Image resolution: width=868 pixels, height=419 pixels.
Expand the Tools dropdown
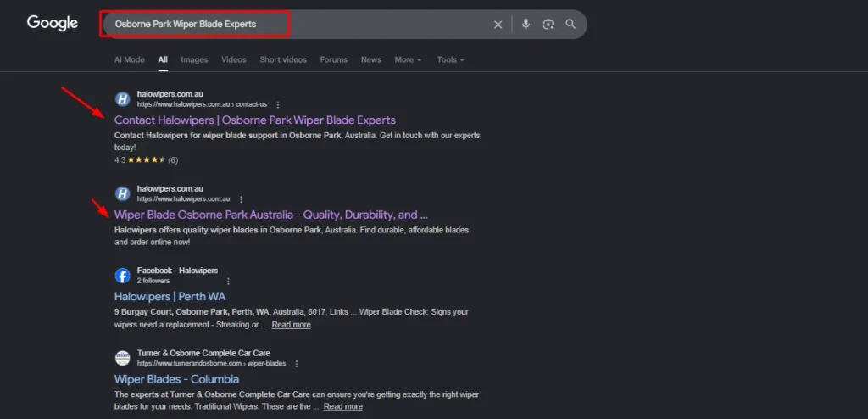pos(450,60)
